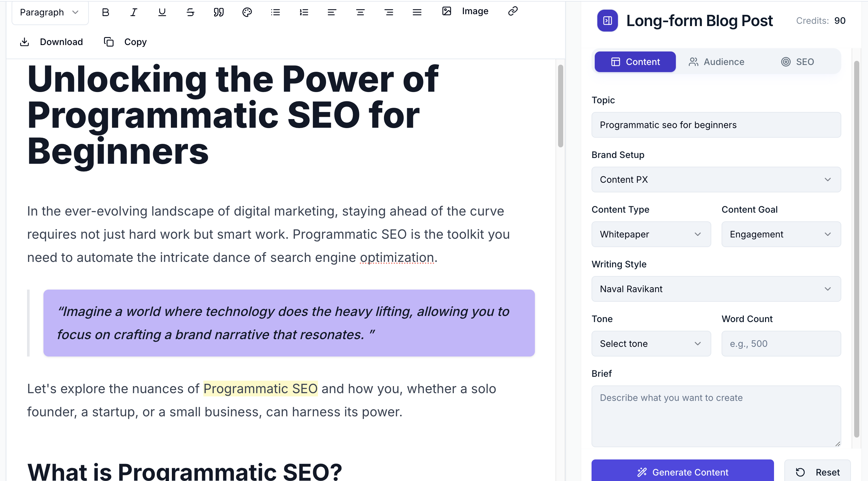Switch to the SEO tab

coord(797,62)
